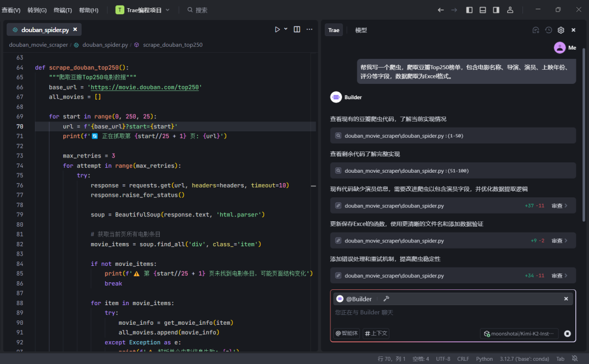The width and height of the screenshot is (589, 364).
Task: Close the douban_spider.py tab
Action: click(x=75, y=29)
